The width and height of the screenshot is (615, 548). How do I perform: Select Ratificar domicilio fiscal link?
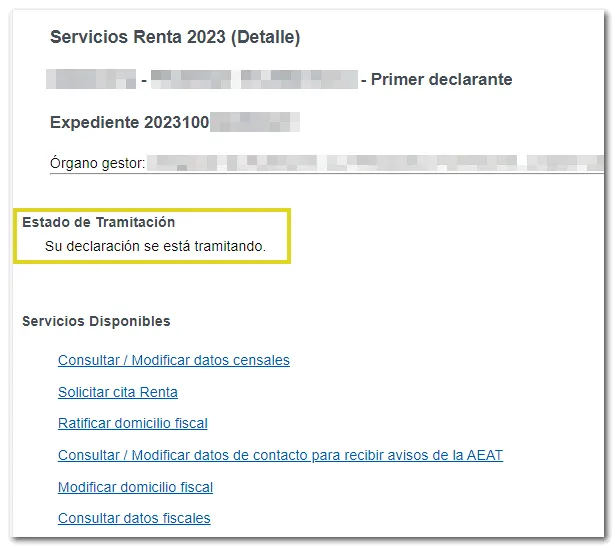pyautogui.click(x=132, y=423)
